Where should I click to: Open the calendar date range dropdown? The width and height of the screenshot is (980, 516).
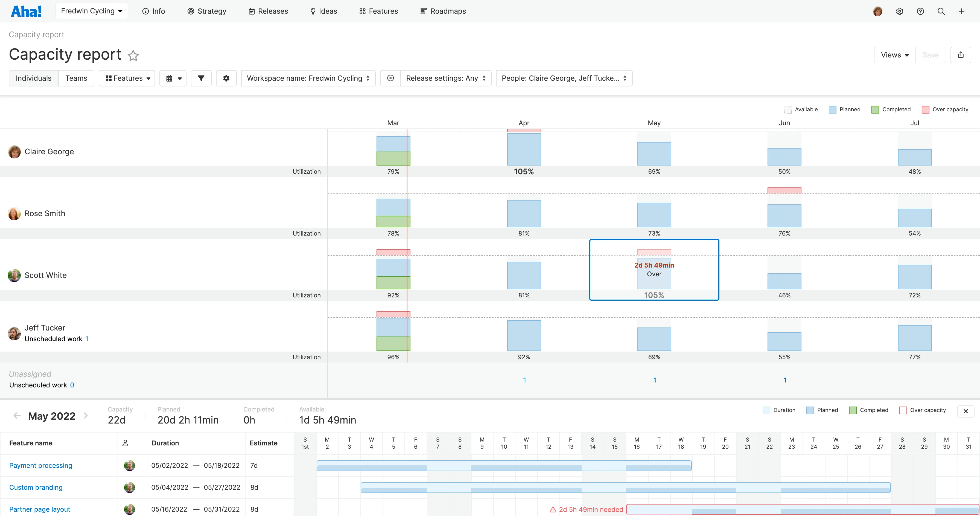pos(173,78)
